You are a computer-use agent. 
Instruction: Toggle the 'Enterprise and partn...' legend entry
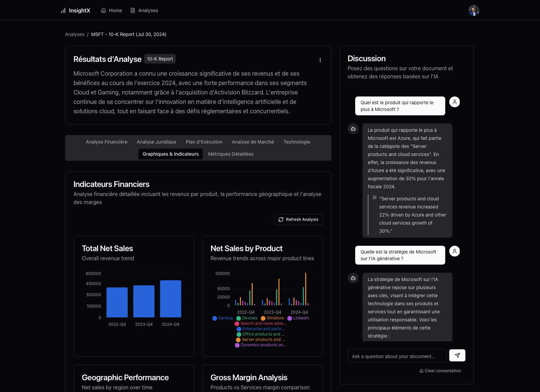point(261,329)
